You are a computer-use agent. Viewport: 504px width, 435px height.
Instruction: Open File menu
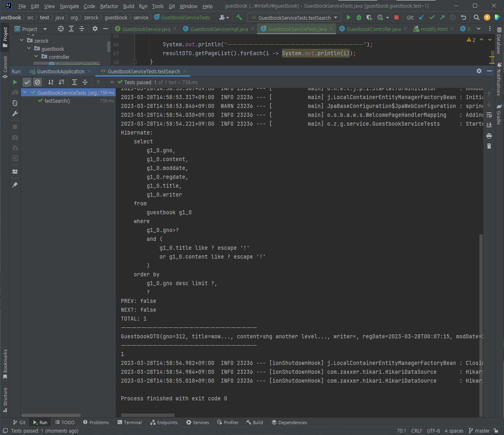click(22, 6)
